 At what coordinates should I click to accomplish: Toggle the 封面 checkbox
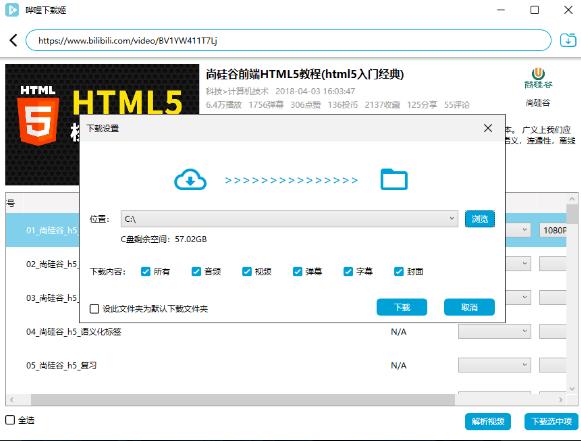pyautogui.click(x=399, y=272)
